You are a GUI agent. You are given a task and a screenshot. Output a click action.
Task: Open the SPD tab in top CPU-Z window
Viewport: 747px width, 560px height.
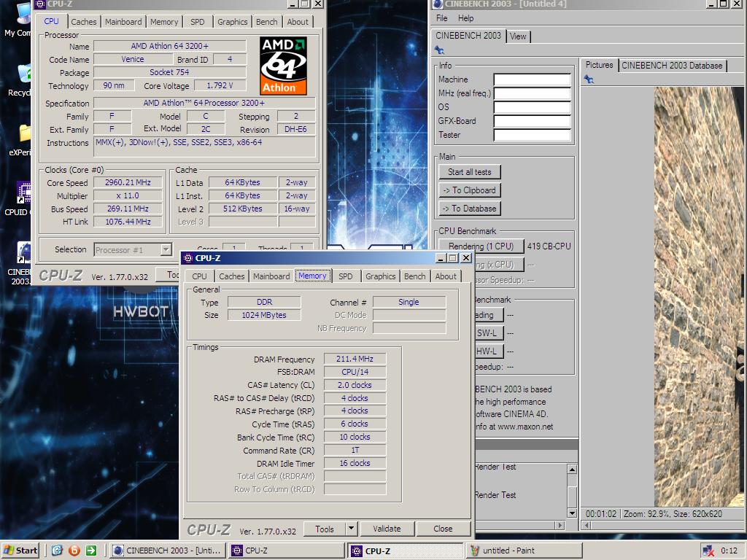(x=197, y=22)
